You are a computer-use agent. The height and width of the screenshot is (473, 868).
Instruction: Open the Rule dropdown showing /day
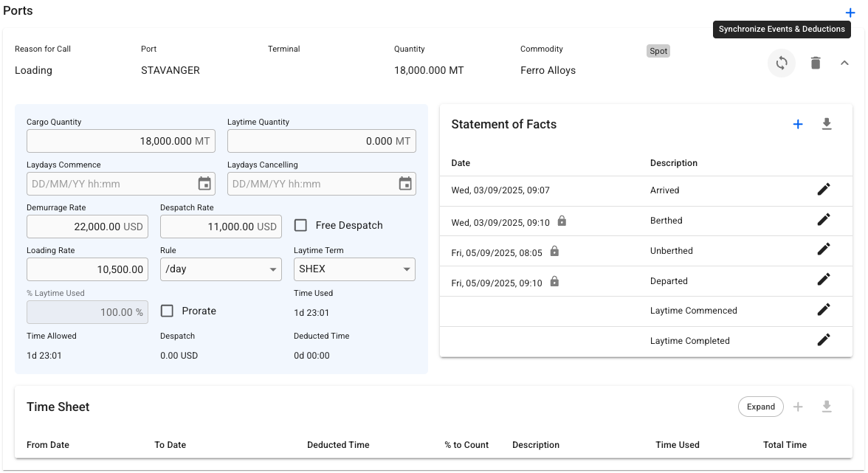tap(221, 269)
